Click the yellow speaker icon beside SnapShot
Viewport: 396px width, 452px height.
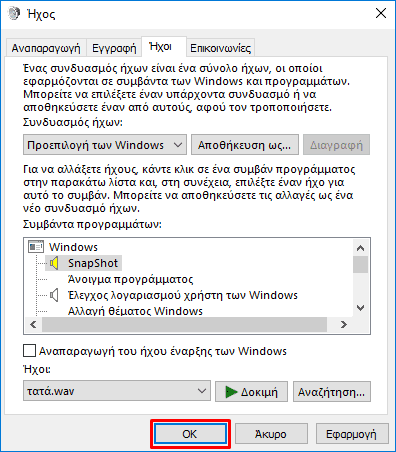(x=54, y=263)
